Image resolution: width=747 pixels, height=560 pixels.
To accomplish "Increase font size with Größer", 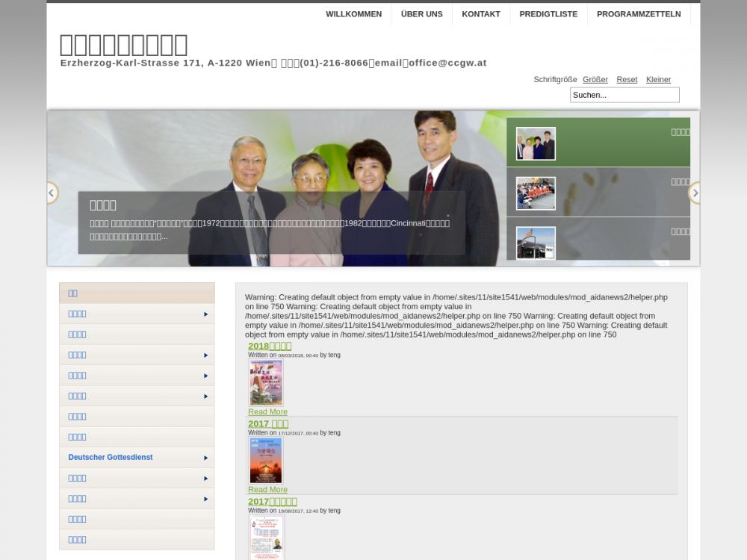I will [x=595, y=79].
